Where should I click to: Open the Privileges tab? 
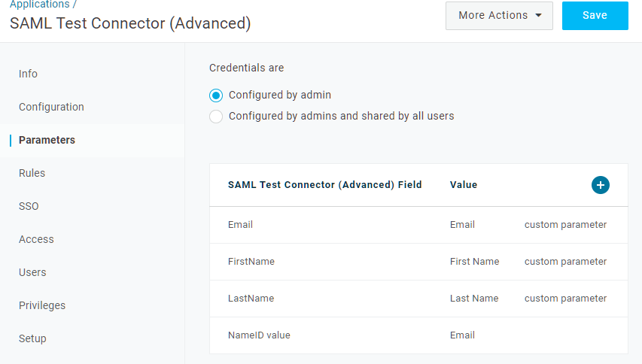click(42, 305)
